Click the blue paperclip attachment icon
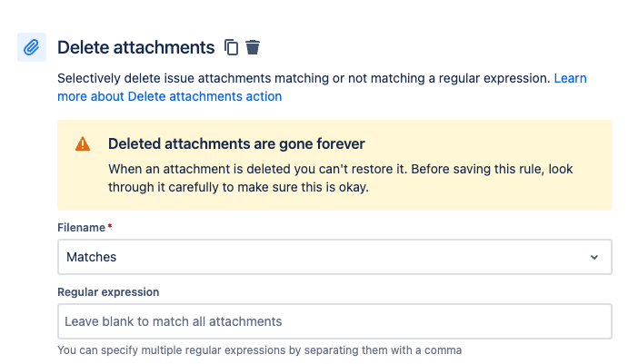 pyautogui.click(x=32, y=47)
